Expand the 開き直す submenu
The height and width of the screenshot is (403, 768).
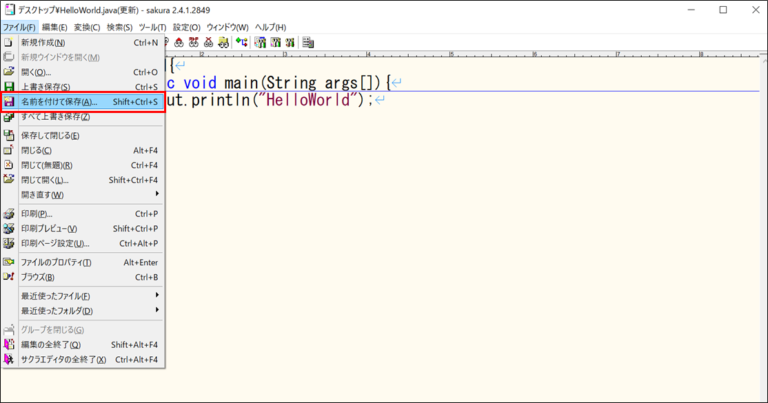[157, 194]
